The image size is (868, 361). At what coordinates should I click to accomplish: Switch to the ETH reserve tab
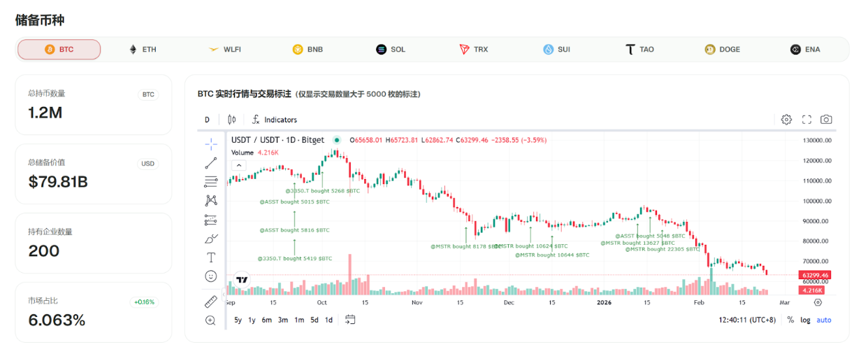click(x=143, y=50)
